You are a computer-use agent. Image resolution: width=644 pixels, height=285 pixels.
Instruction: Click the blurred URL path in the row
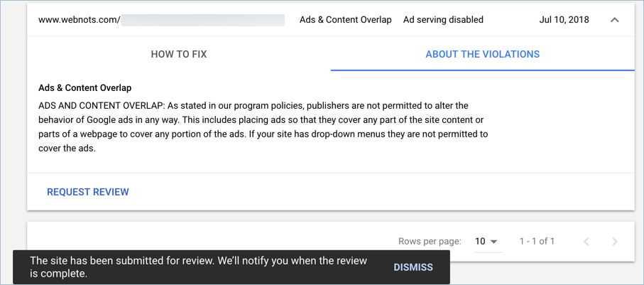[203, 20]
